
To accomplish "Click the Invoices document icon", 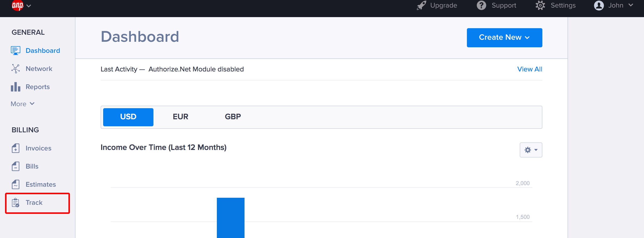I will point(15,148).
